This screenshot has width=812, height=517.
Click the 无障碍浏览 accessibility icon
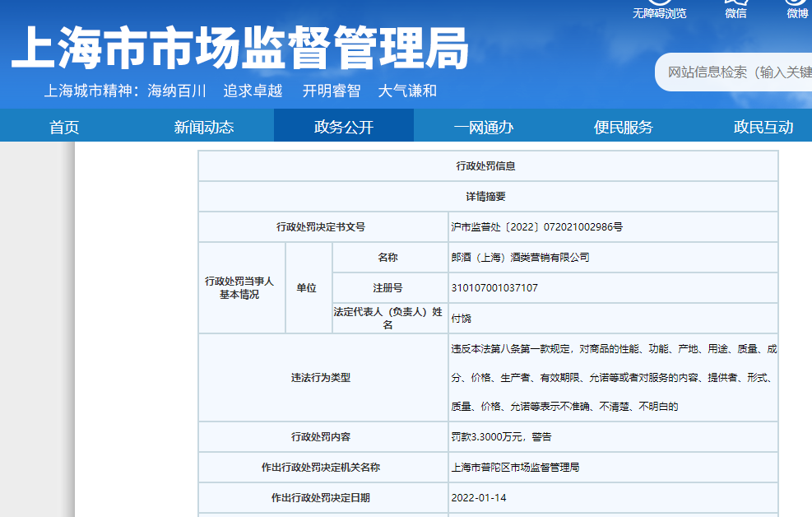click(659, 3)
